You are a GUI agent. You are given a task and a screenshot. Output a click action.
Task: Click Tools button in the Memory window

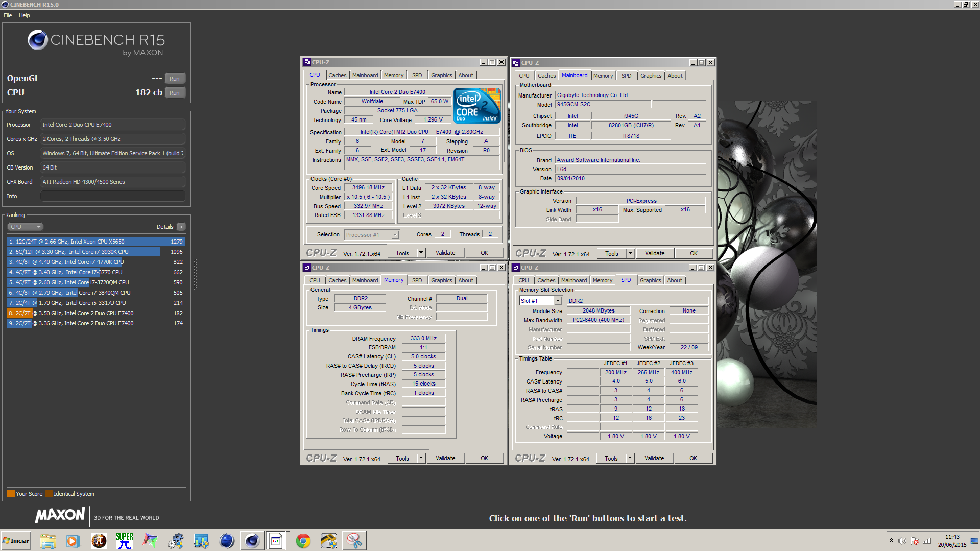(x=402, y=458)
